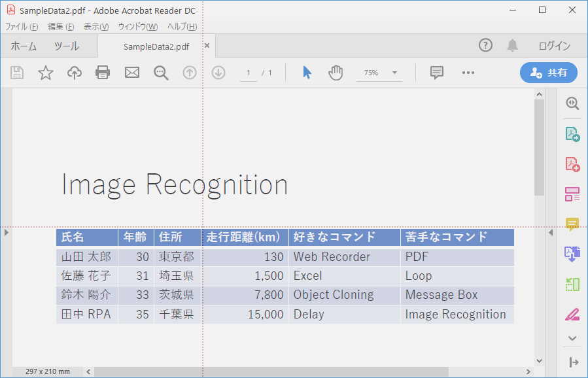Open the ウィンドウ menu

(x=138, y=27)
